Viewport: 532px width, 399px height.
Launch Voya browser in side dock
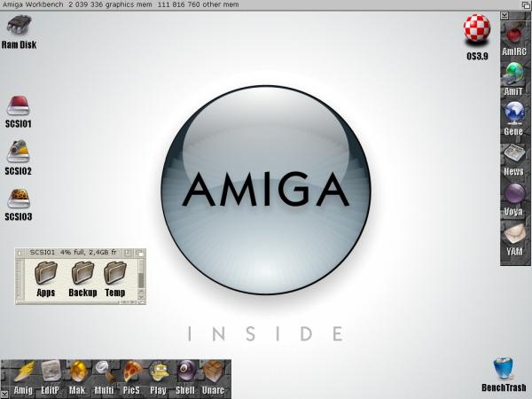514,199
